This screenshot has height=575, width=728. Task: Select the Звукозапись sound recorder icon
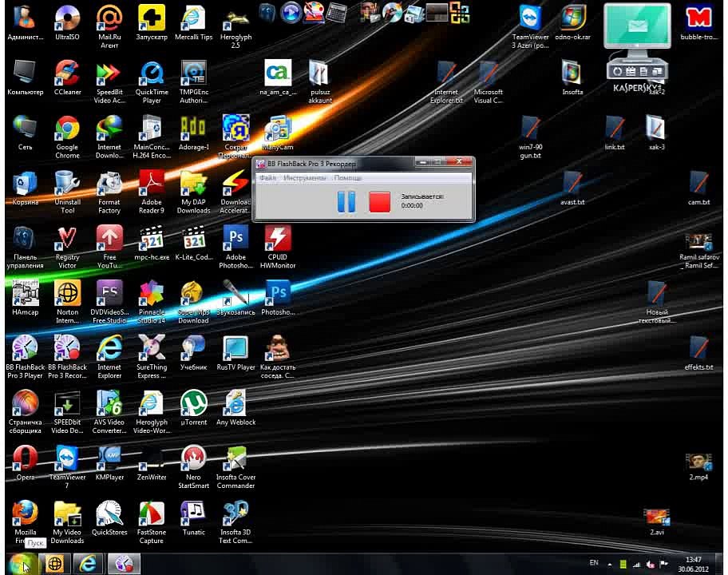235,298
